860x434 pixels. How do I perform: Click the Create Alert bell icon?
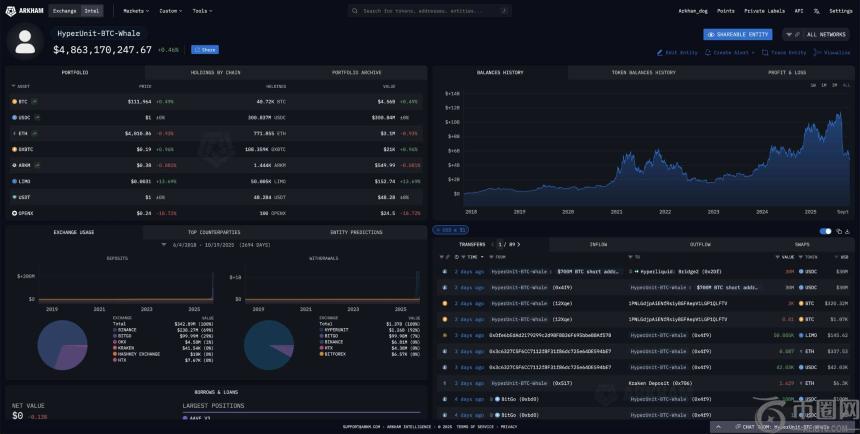(x=709, y=52)
